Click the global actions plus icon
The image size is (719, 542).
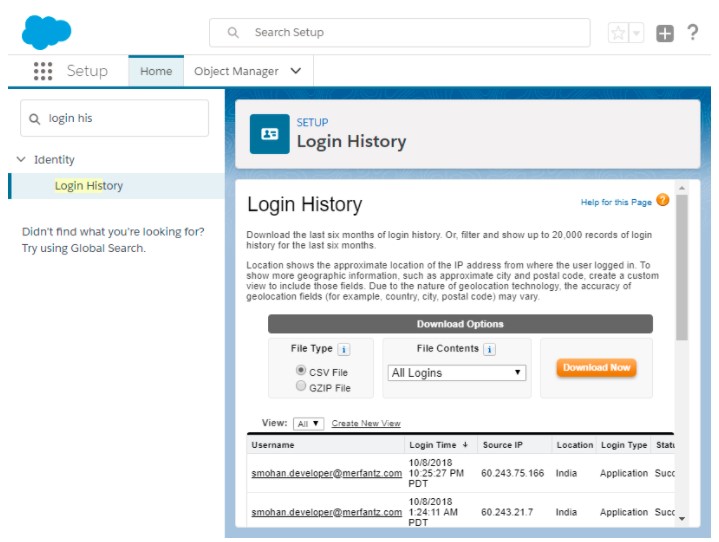(665, 33)
